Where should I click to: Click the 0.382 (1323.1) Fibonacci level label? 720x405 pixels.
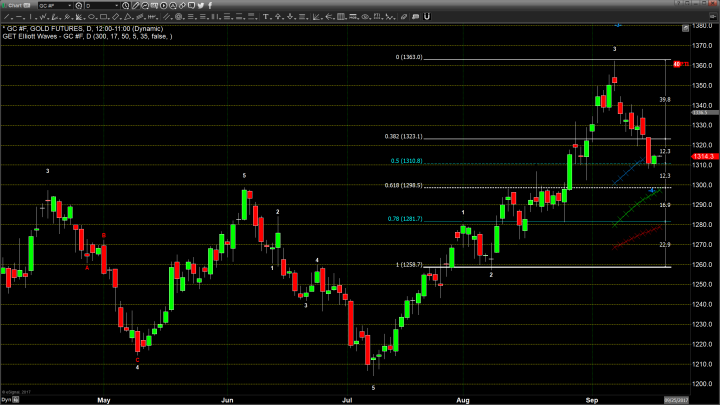404,136
